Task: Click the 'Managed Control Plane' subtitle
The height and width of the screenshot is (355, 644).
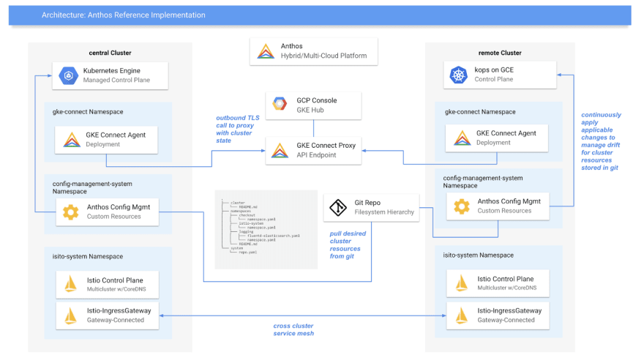Action: 116,80
